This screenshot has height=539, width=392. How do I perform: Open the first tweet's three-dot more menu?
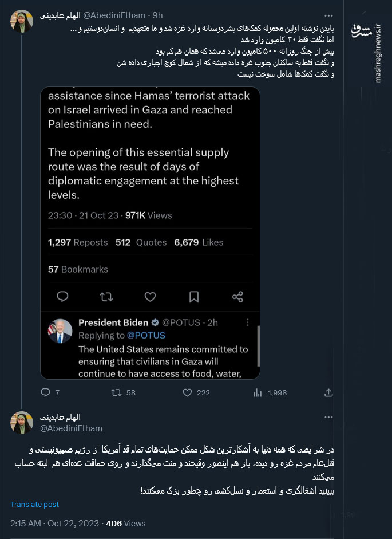[328, 15]
